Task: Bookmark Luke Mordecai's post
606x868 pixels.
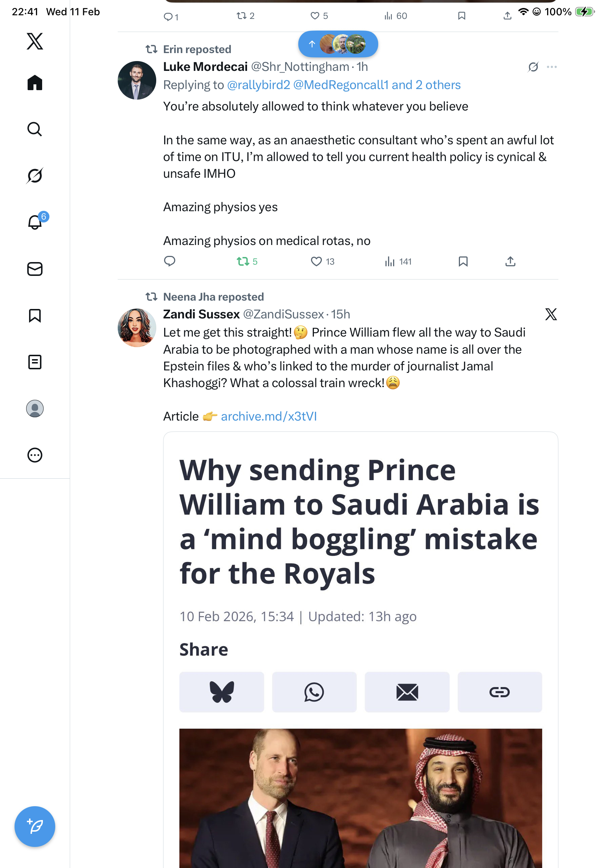Action: [x=463, y=261]
